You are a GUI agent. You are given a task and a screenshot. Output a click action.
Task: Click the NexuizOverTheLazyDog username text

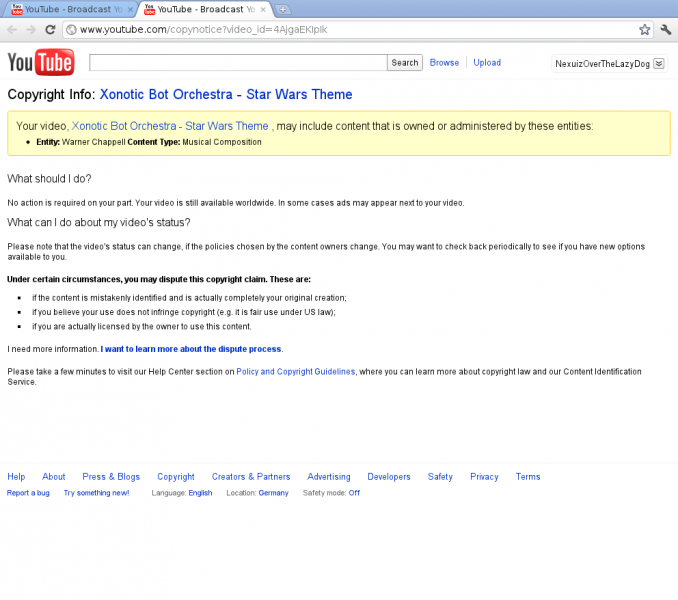coord(602,64)
